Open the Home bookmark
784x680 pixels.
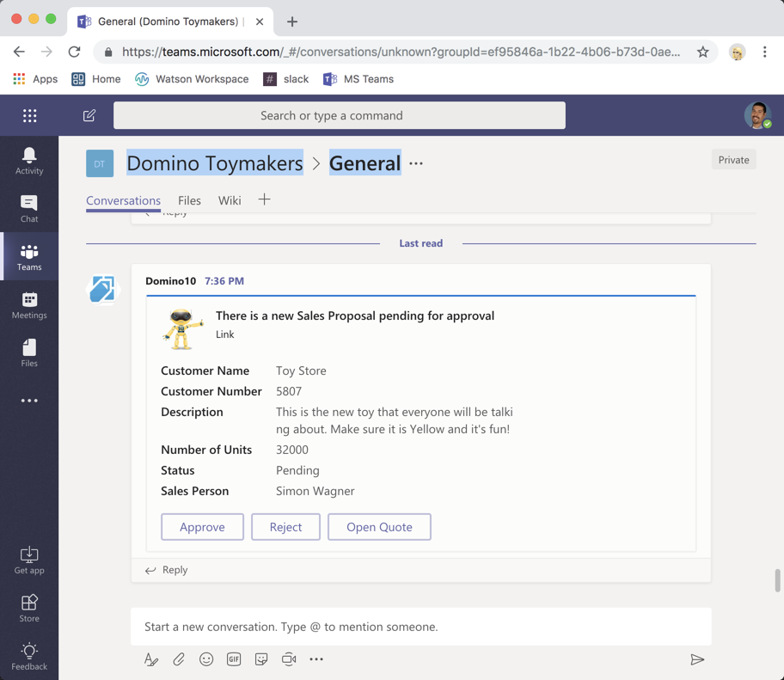96,79
